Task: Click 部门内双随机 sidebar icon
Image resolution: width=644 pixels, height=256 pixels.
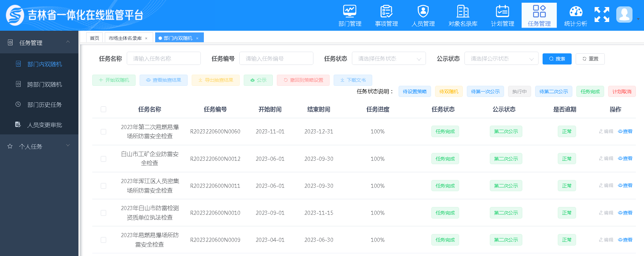Action: 18,64
